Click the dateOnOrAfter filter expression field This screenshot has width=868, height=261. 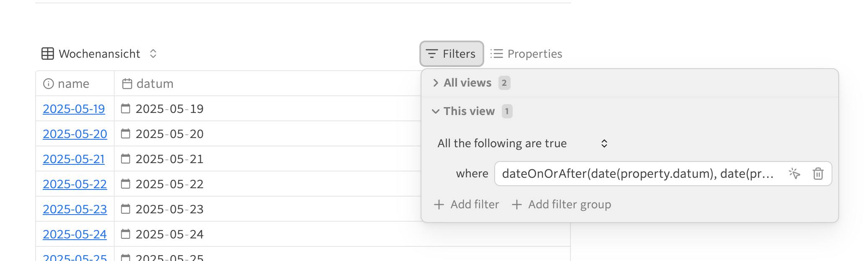[638, 174]
